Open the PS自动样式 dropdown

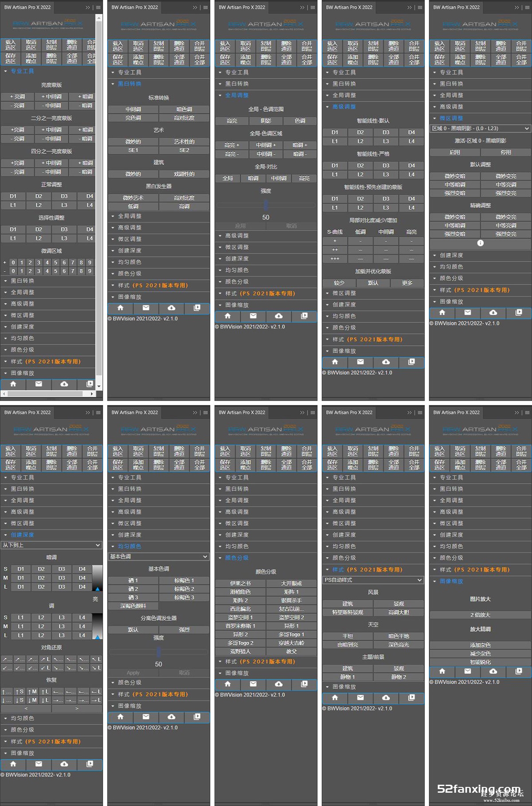373,580
